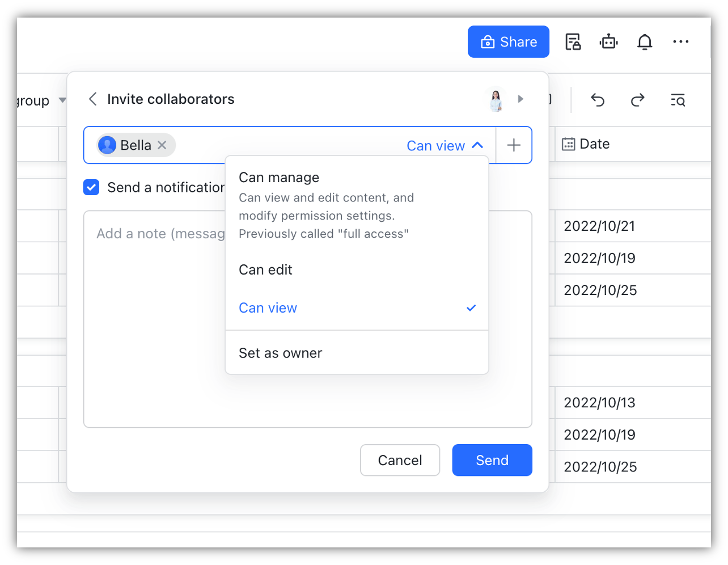The width and height of the screenshot is (728, 565).
Task: Open notifications via the bell icon
Action: coord(645,41)
